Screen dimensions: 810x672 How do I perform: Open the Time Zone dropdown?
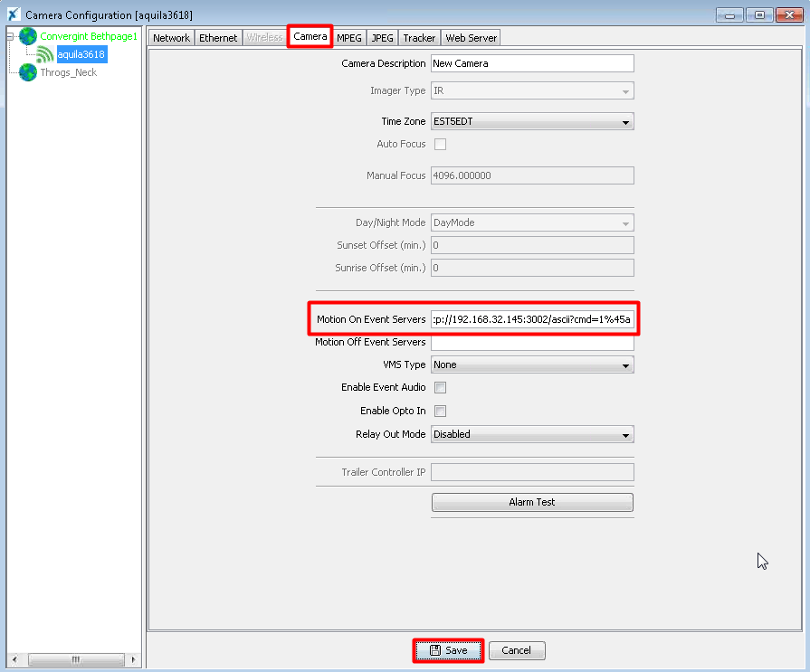[532, 121]
